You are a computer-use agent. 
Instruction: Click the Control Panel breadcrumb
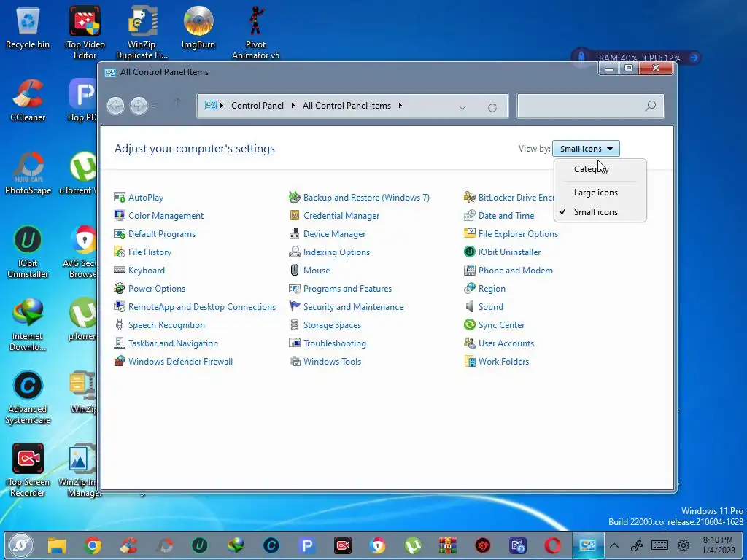coord(258,106)
